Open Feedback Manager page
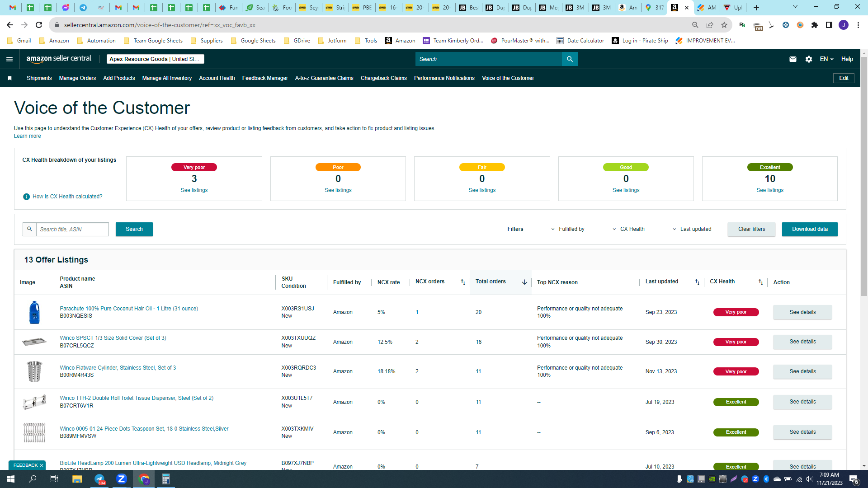 pos(265,78)
